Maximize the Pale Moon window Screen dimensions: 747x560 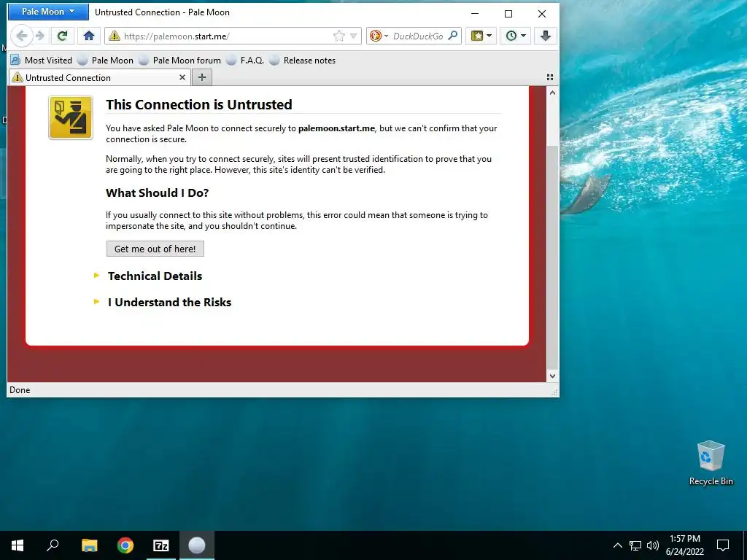click(508, 13)
